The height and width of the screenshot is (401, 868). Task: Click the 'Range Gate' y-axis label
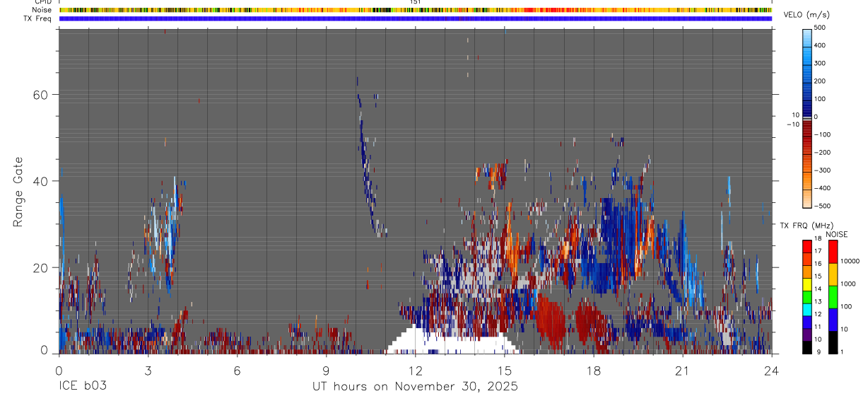pyautogui.click(x=18, y=192)
